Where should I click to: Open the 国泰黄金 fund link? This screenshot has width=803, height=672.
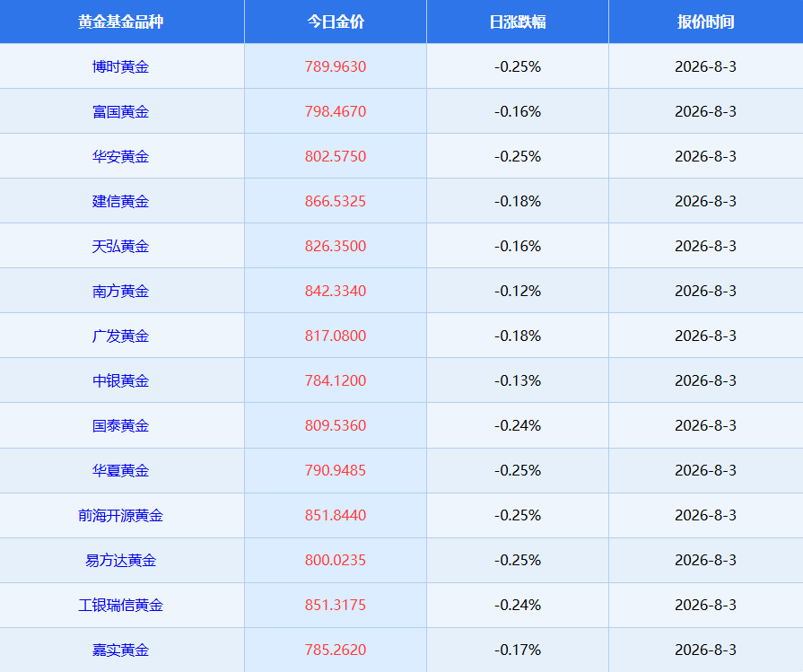pyautogui.click(x=120, y=425)
